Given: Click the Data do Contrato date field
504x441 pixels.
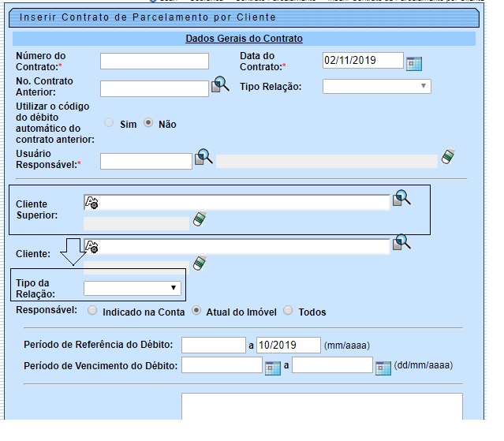Looking at the screenshot, I should coord(362,62).
